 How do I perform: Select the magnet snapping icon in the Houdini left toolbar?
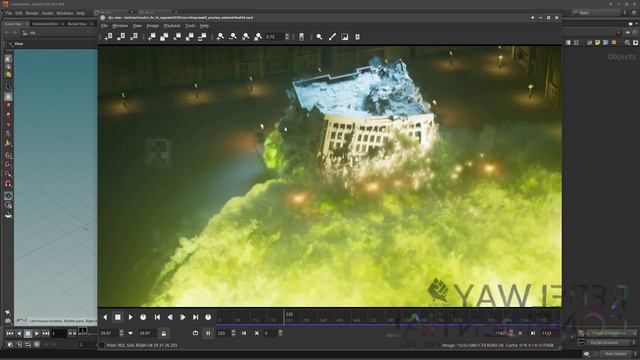tap(8, 184)
